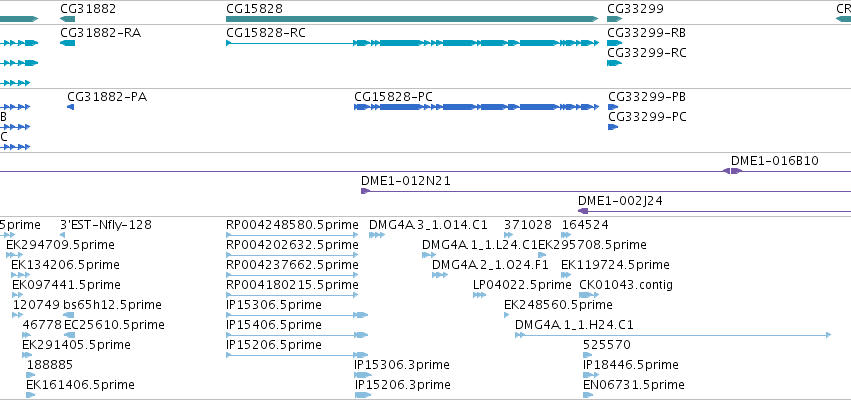851x400 pixels.
Task: Select the 371028 EST glyph
Action: [509, 235]
